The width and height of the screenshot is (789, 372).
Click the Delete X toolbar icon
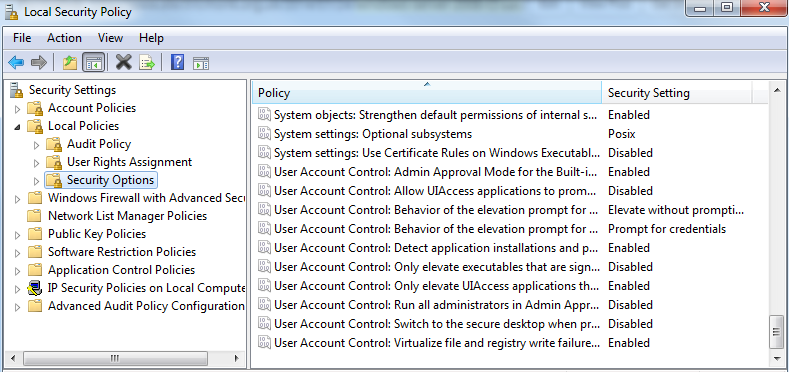[123, 63]
